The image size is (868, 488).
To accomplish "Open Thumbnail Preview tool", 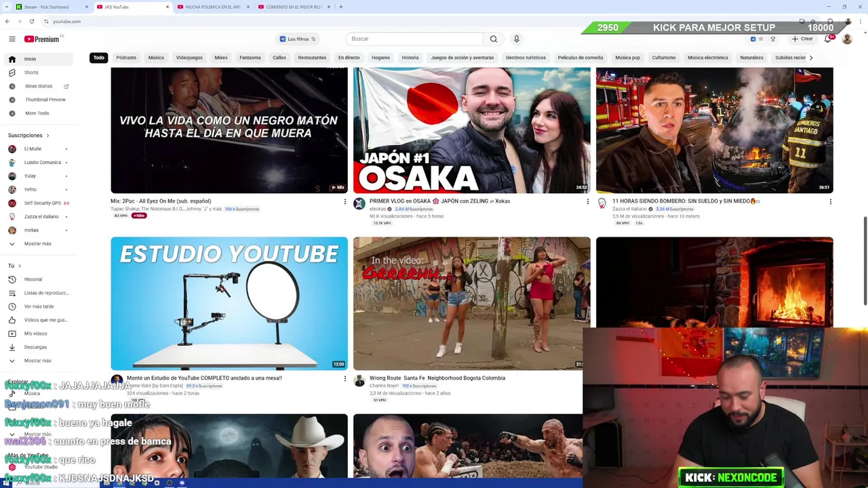I will coord(45,100).
